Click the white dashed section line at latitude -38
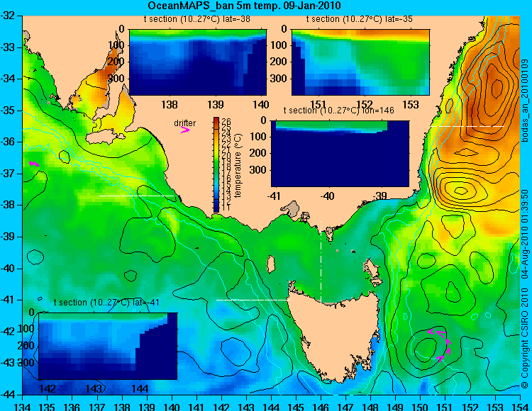 (x=136, y=196)
